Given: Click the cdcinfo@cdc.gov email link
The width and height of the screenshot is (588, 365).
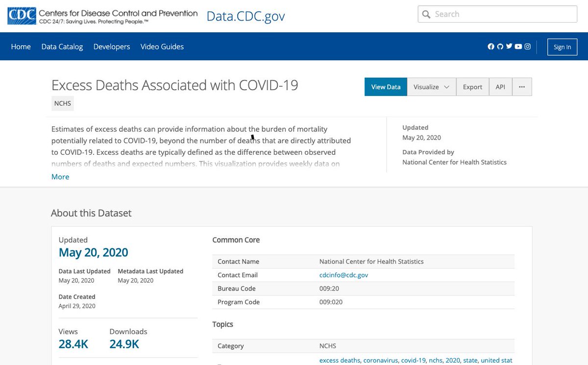Looking at the screenshot, I should (x=343, y=275).
